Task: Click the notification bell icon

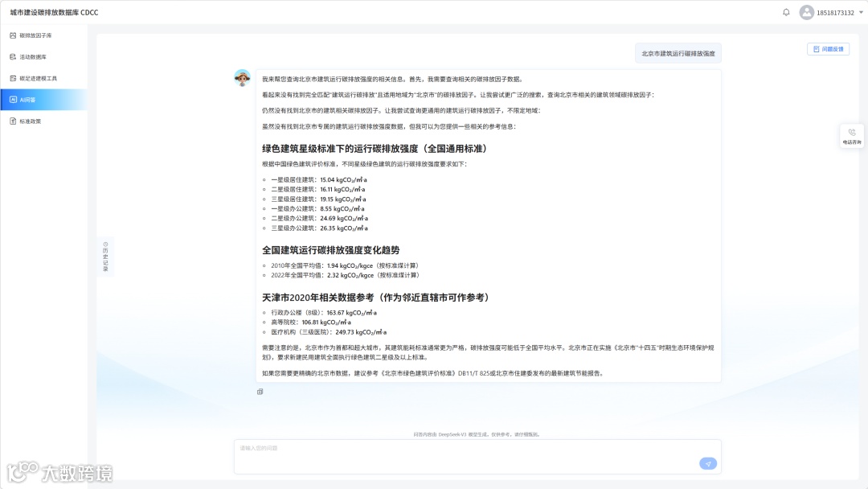Action: click(786, 12)
